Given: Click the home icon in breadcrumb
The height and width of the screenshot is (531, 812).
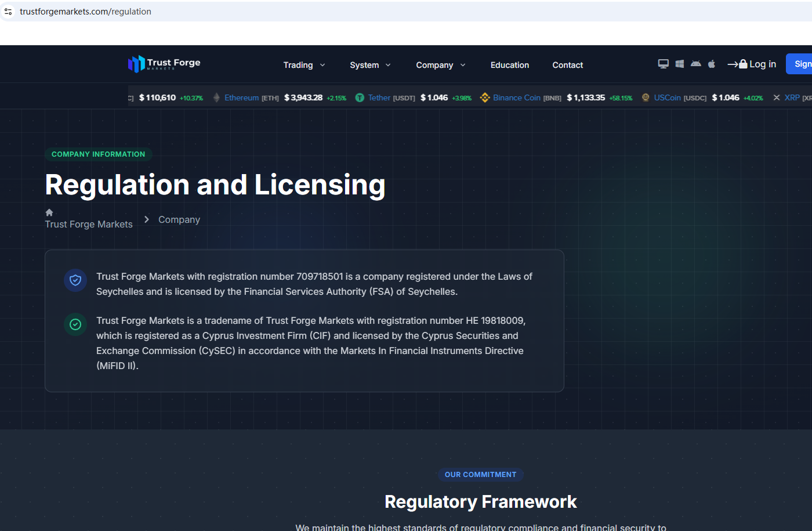Looking at the screenshot, I should 49,212.
